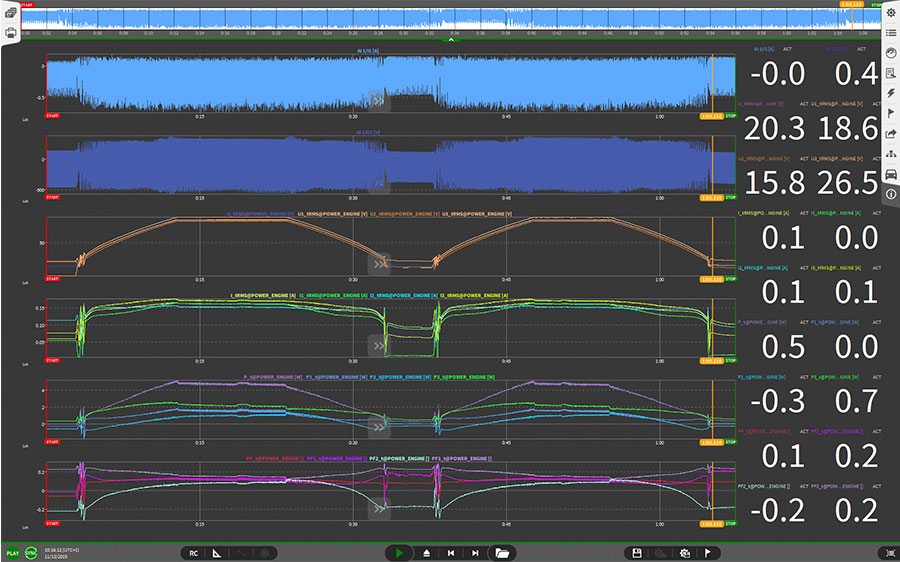900x562 pixels.
Task: Toggle the green PLAY mode indicator
Action: tap(12, 552)
